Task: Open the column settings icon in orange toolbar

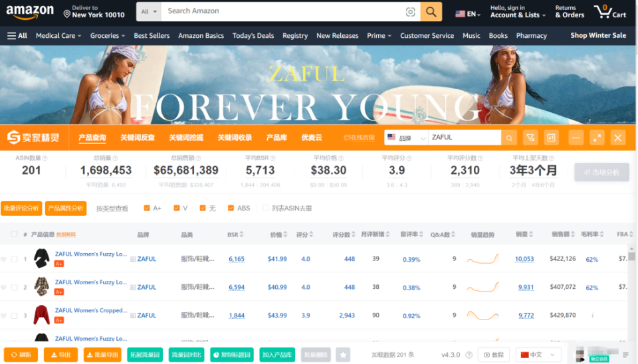Action: tap(551, 138)
